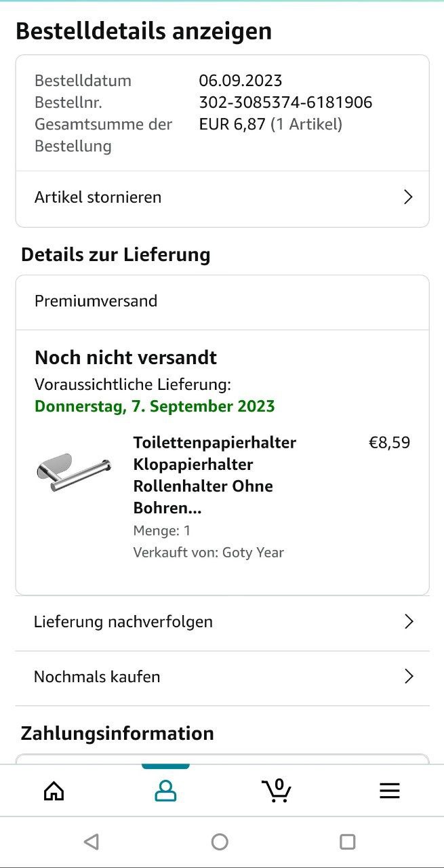
Task: Tap the Premiumversand shipping row
Action: pyautogui.click(x=96, y=301)
